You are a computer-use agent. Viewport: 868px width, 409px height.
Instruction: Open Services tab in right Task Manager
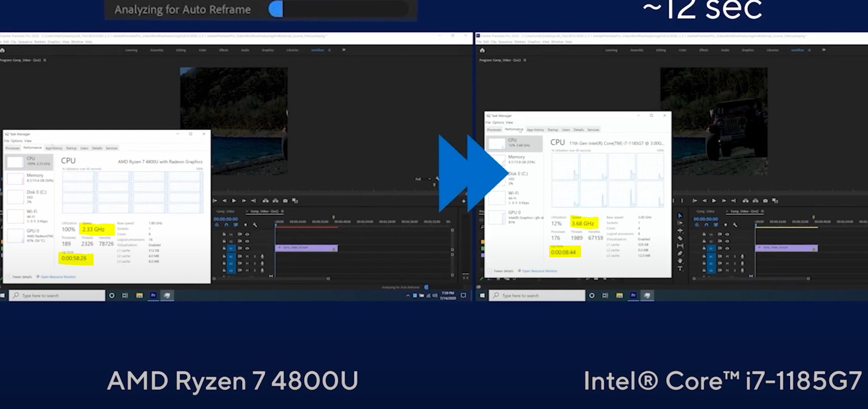[593, 130]
